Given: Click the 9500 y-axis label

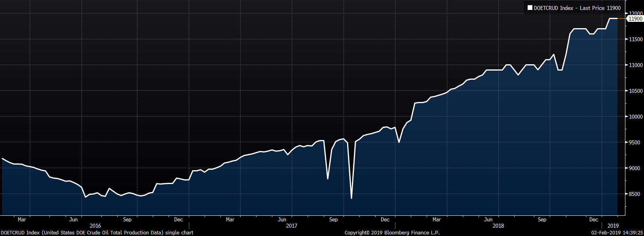Looking at the screenshot, I should pos(635,142).
